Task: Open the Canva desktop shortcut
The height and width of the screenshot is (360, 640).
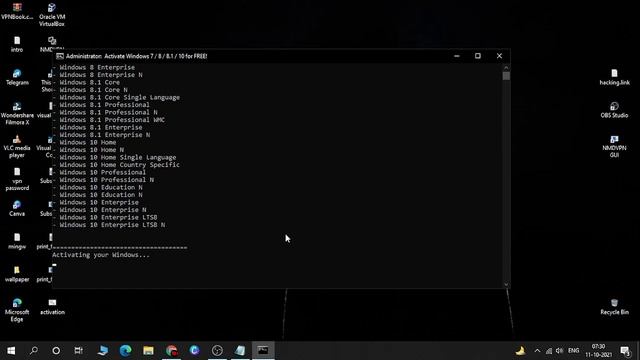Action: click(17, 208)
